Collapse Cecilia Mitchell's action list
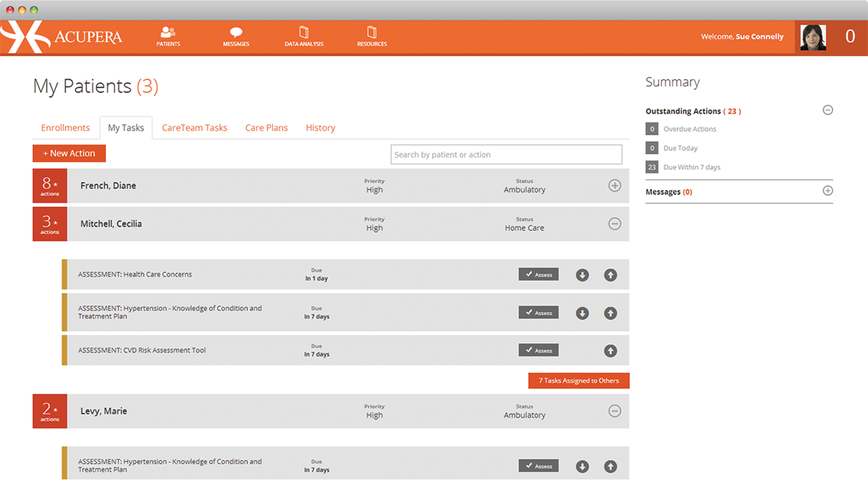Screen dimensions: 868x489 [615, 224]
